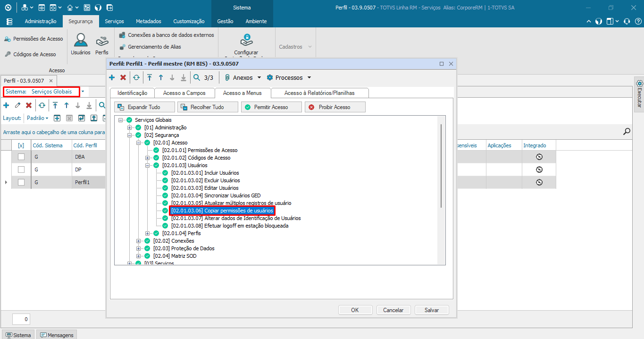
Task: Go to first record in Perfil dialog
Action: 150,77
